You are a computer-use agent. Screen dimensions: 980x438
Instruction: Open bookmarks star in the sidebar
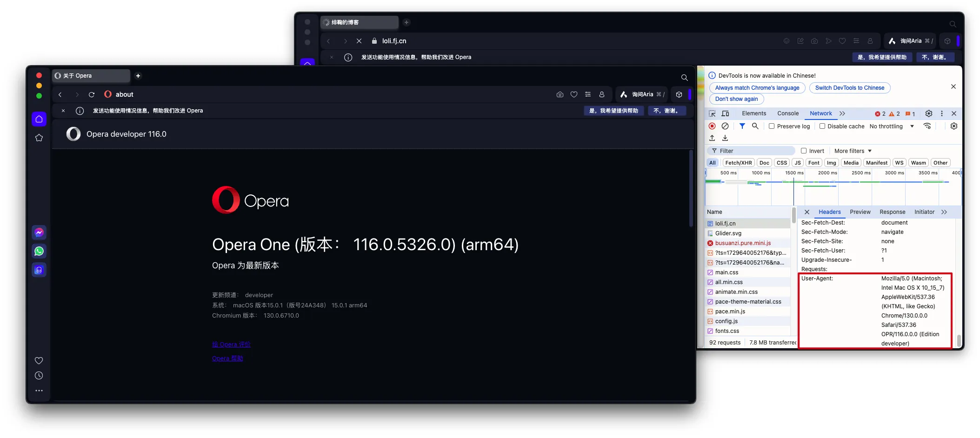click(x=39, y=138)
